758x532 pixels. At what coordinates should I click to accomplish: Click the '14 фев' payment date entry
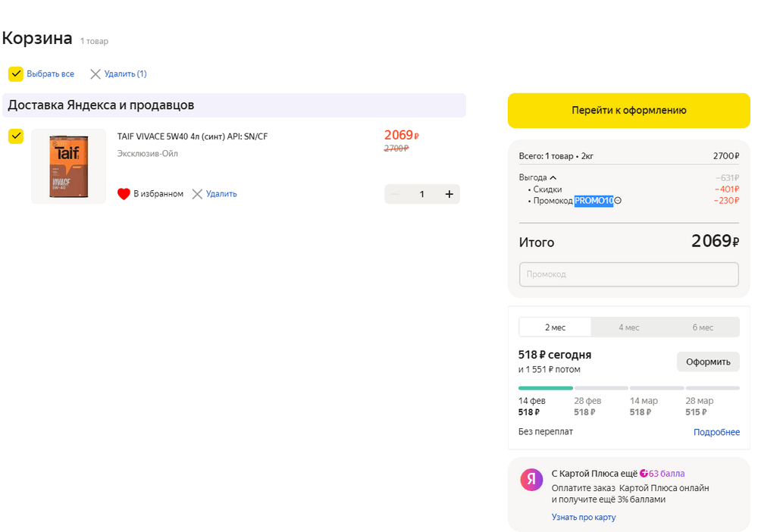532,406
